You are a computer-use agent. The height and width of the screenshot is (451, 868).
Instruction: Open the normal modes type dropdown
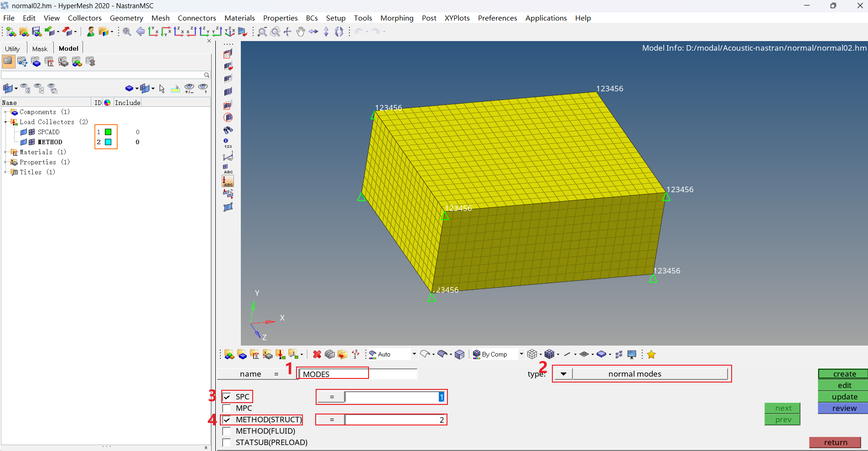[x=563, y=373]
